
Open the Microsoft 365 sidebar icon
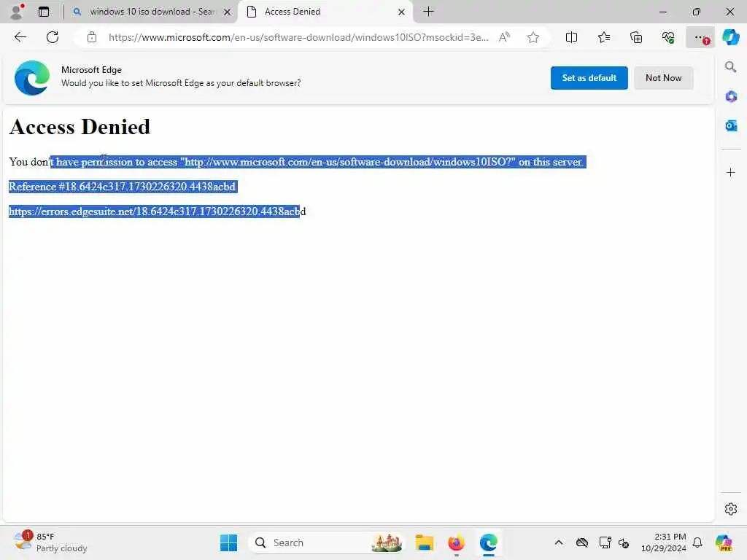point(731,97)
